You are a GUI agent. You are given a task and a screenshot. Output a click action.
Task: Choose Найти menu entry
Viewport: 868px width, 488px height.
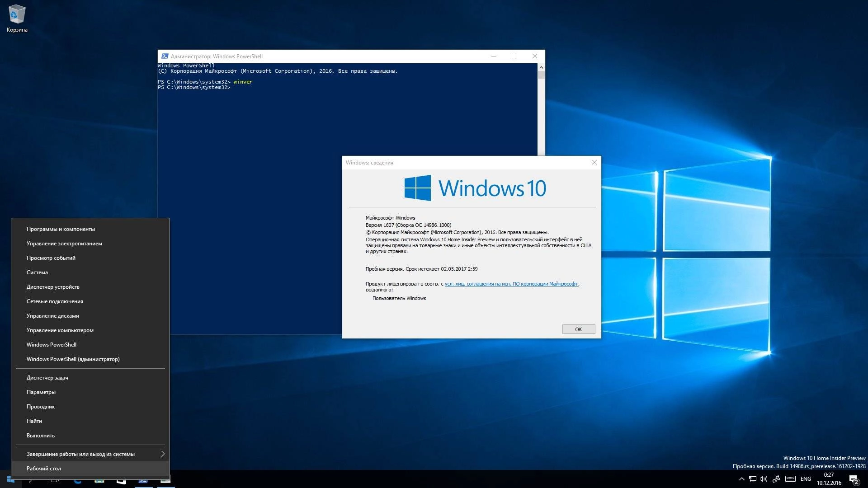(90, 421)
